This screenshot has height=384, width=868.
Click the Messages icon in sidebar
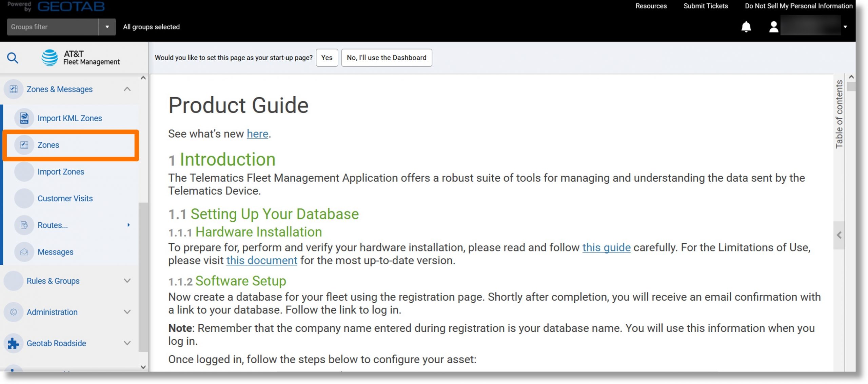(23, 252)
